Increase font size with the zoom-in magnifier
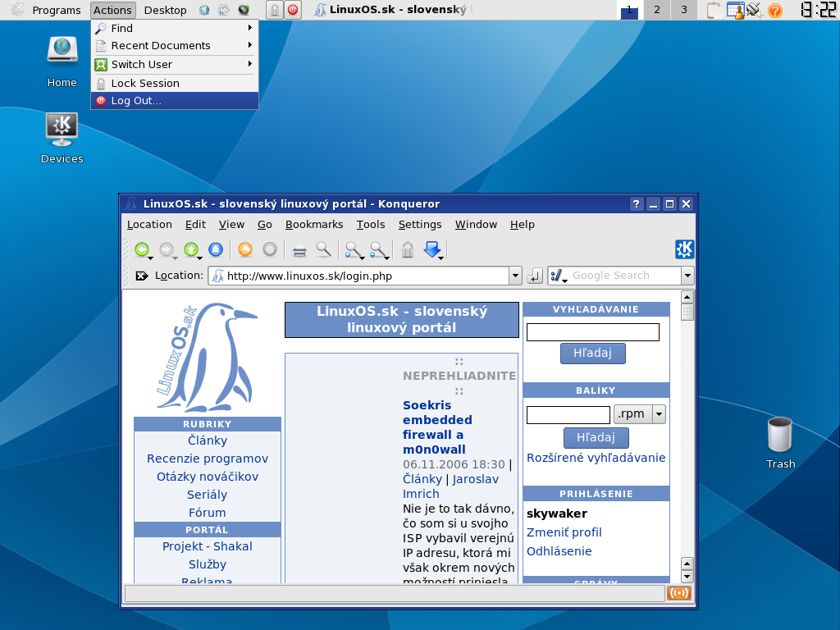The image size is (840, 630). point(353,249)
